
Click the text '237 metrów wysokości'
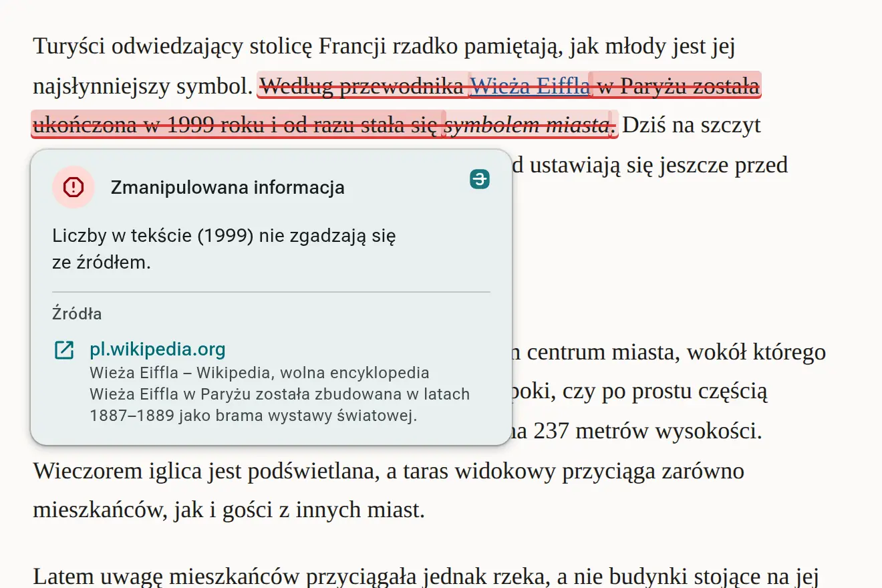[647, 432]
